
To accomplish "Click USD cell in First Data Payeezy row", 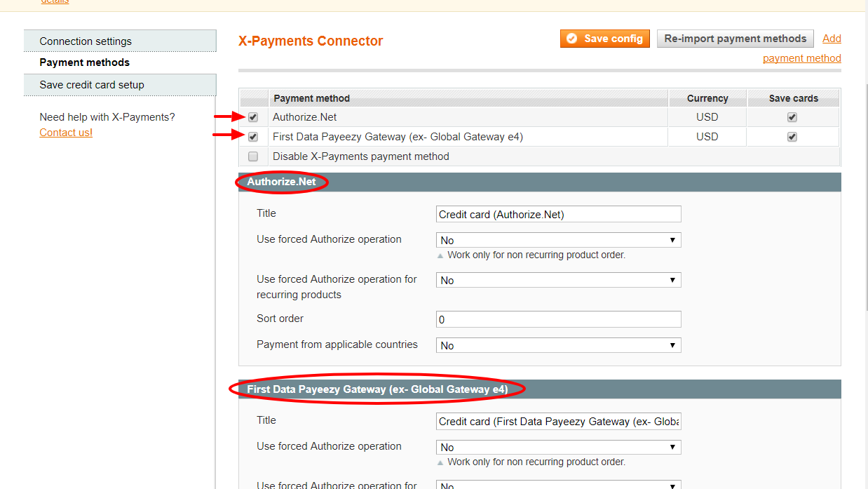I will 707,137.
